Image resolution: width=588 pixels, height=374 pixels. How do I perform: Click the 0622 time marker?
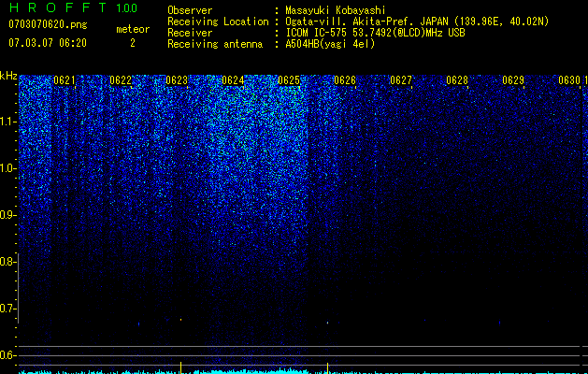point(121,80)
